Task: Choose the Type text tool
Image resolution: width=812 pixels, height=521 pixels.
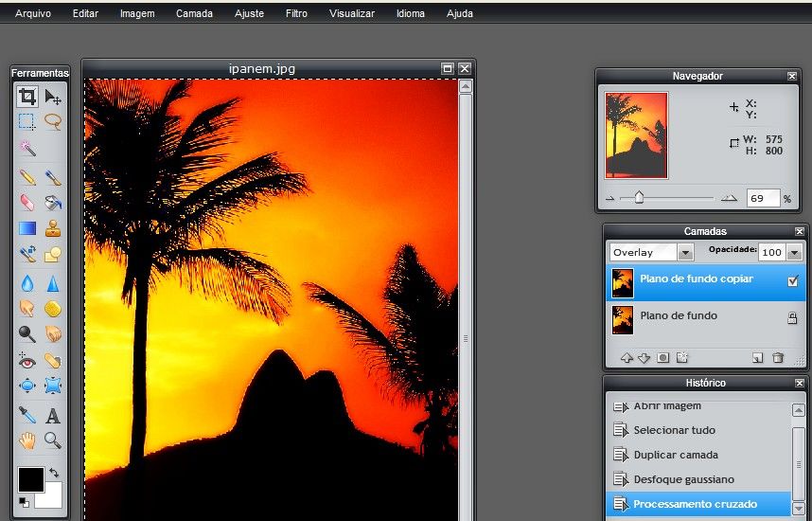Action: point(53,416)
